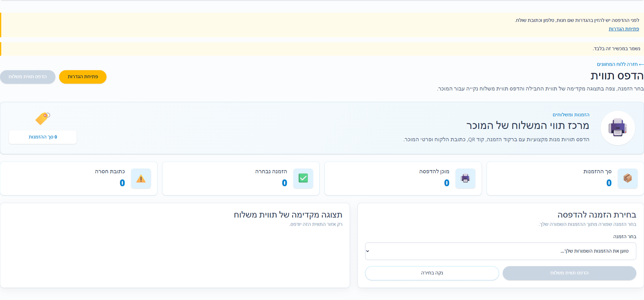The height and width of the screenshot is (300, 644).
Task: Click the package box icon on the סך ההזמנות card
Action: coord(628,178)
